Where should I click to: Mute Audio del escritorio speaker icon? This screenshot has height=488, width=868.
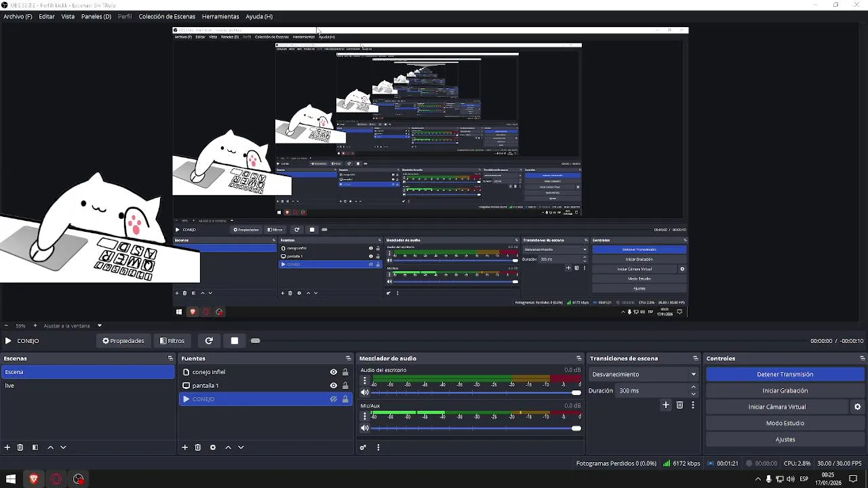pyautogui.click(x=365, y=392)
